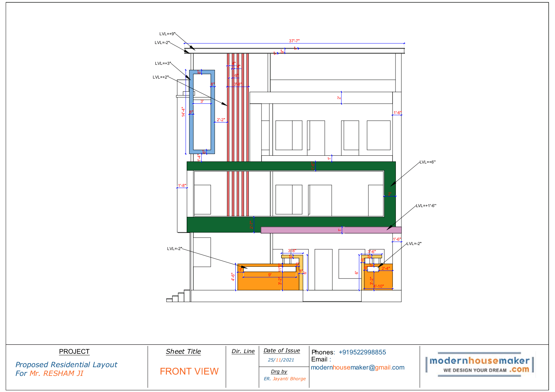The height and width of the screenshot is (392, 555).
Task: Select the entrance staircase steps
Action: point(178,296)
